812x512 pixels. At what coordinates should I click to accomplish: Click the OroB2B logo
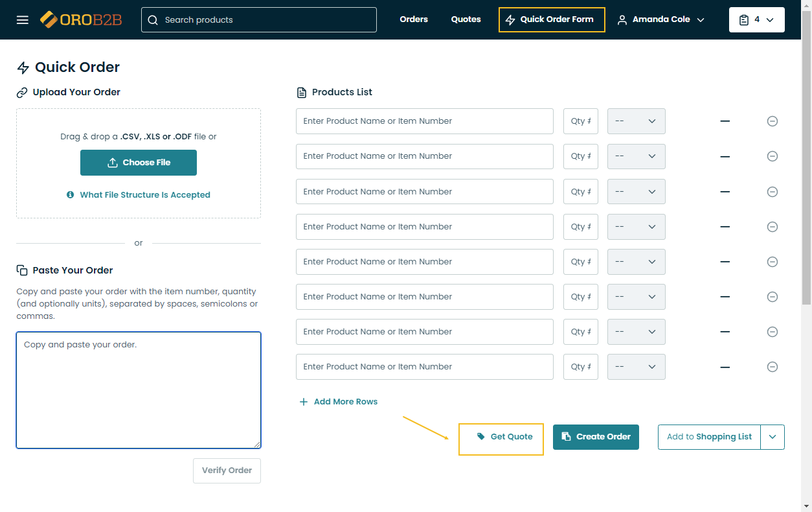[x=82, y=20]
